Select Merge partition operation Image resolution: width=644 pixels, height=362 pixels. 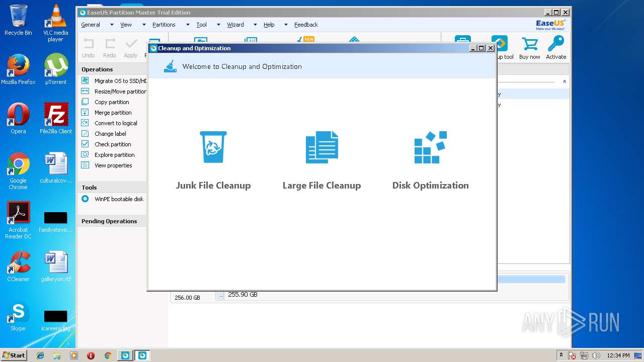(x=106, y=113)
